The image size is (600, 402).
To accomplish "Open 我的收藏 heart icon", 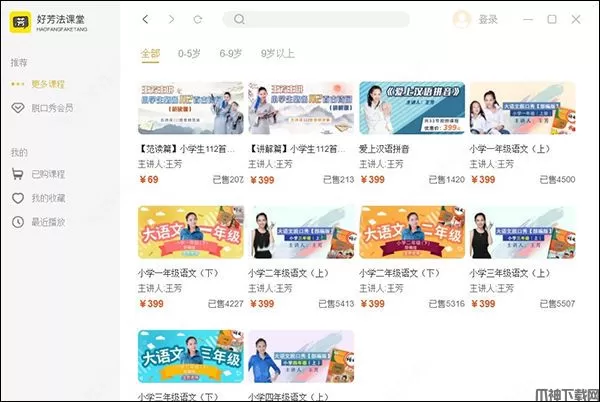I will click(18, 198).
